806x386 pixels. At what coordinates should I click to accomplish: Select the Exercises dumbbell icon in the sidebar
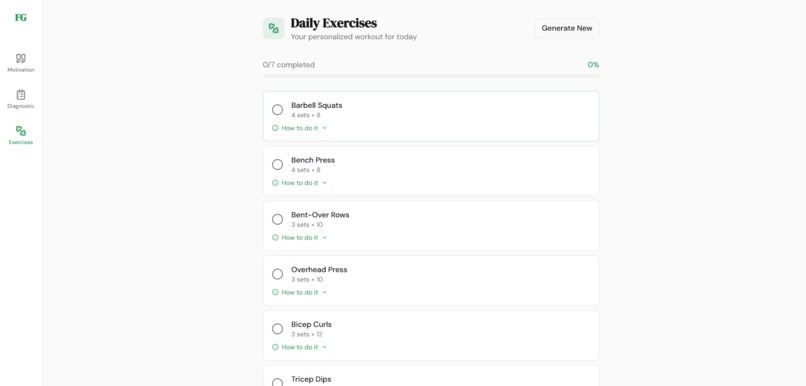[x=21, y=131]
